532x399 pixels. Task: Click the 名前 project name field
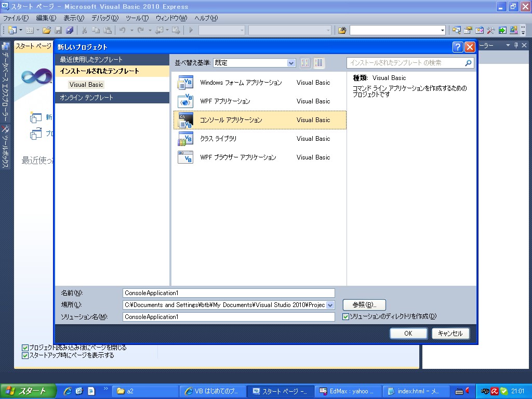(229, 293)
